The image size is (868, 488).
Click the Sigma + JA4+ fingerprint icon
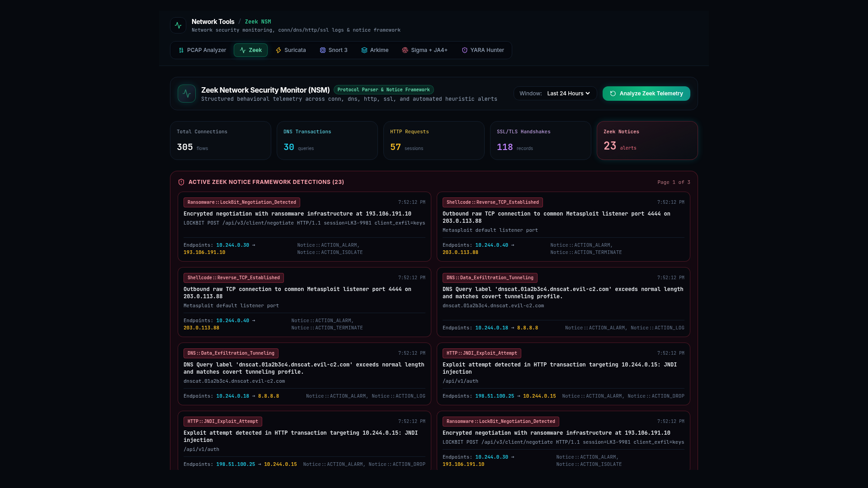click(x=405, y=50)
